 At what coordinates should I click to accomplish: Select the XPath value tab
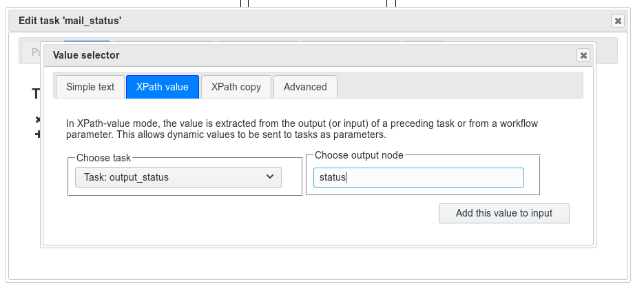(x=163, y=87)
